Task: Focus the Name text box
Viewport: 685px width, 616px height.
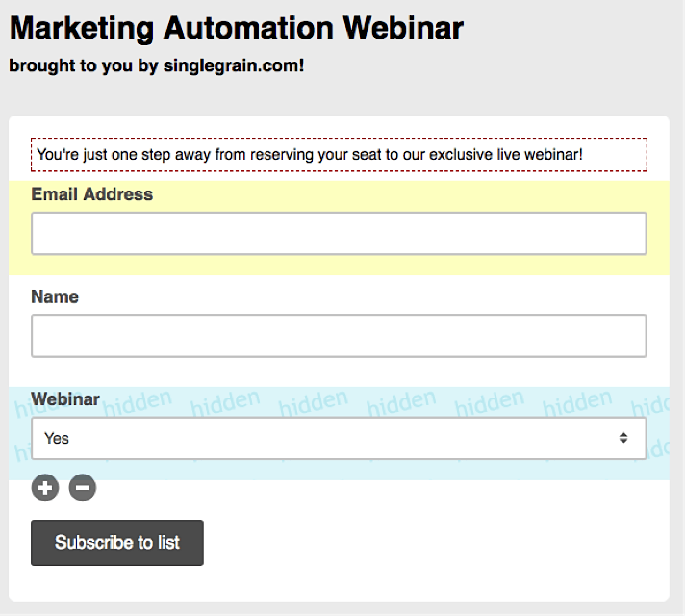Action: pyautogui.click(x=339, y=336)
